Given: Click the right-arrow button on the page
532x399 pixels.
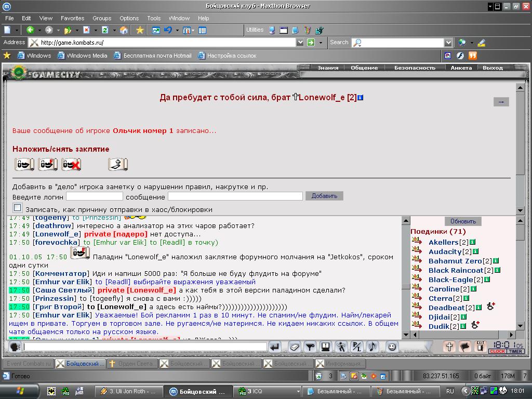Looking at the screenshot, I should pos(501,102).
